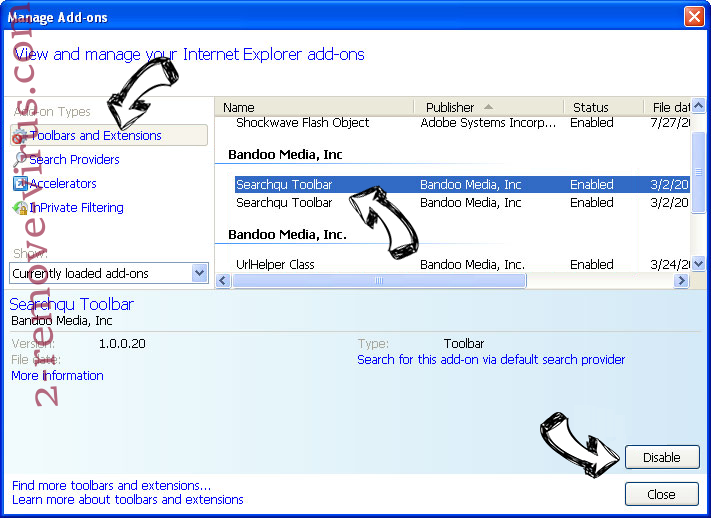The height and width of the screenshot is (518, 711).
Task: Sort list by File date column
Action: [x=667, y=108]
